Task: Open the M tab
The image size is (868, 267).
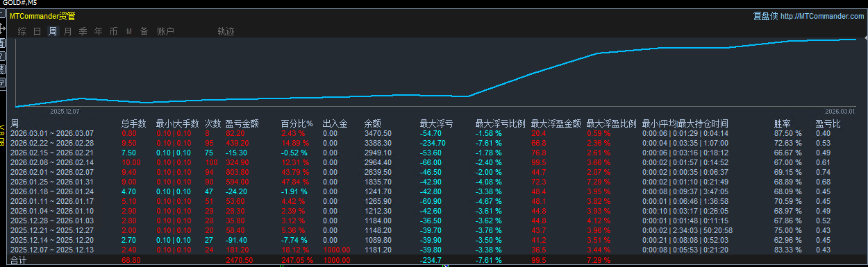Action: 129,31
